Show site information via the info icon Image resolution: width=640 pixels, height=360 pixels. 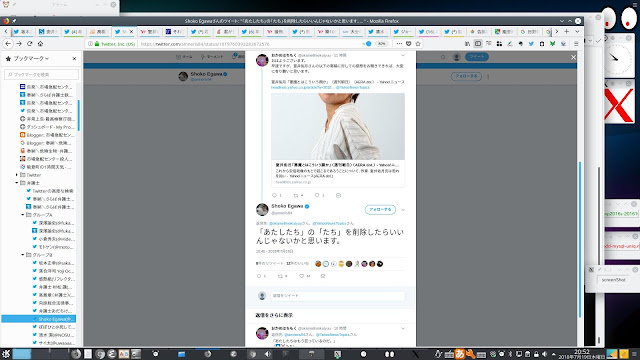click(90, 44)
